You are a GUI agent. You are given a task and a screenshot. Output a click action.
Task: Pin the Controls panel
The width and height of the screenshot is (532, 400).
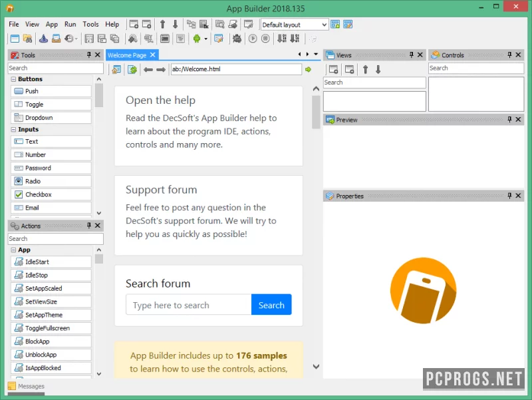pos(509,55)
